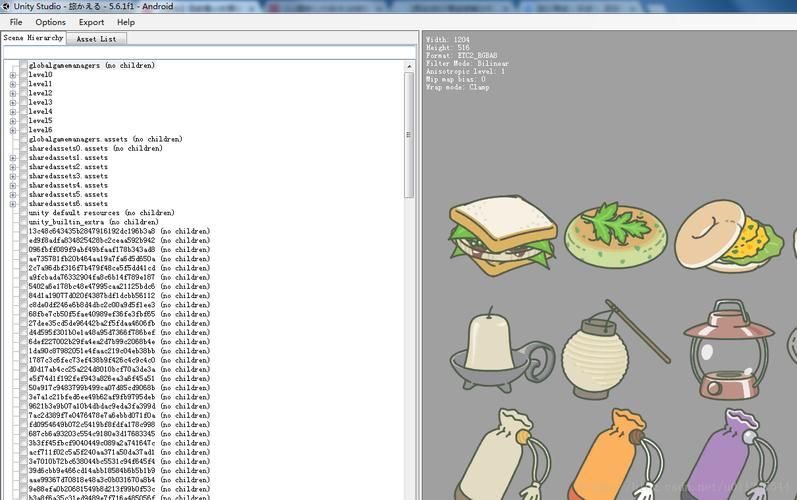Screen dimensions: 797x500
Task: Expand the level4 tree node
Action: click(13, 111)
